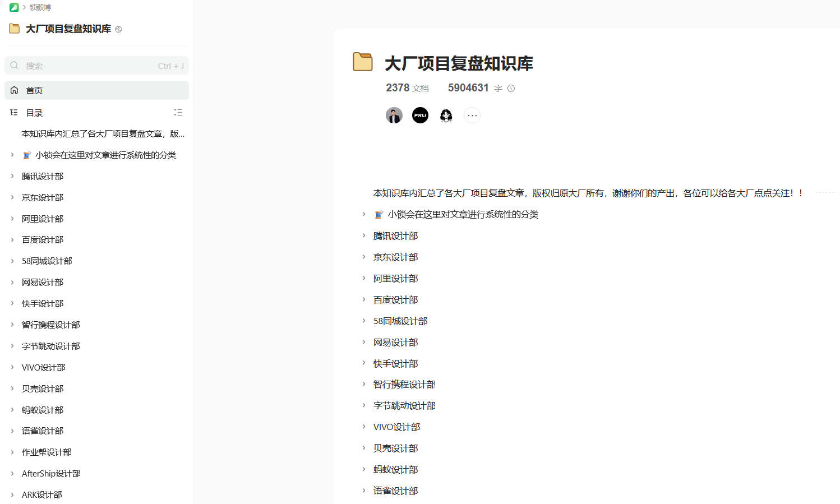Click the sidebar knowledge base folder icon

[x=15, y=29]
